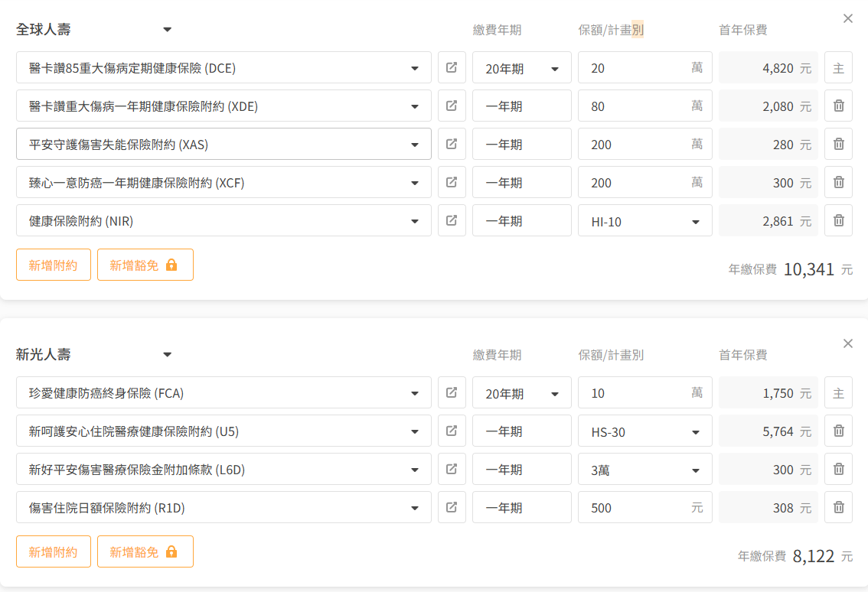Click 新增附約 button under 全球人壽
This screenshot has width=868, height=592.
coord(54,265)
